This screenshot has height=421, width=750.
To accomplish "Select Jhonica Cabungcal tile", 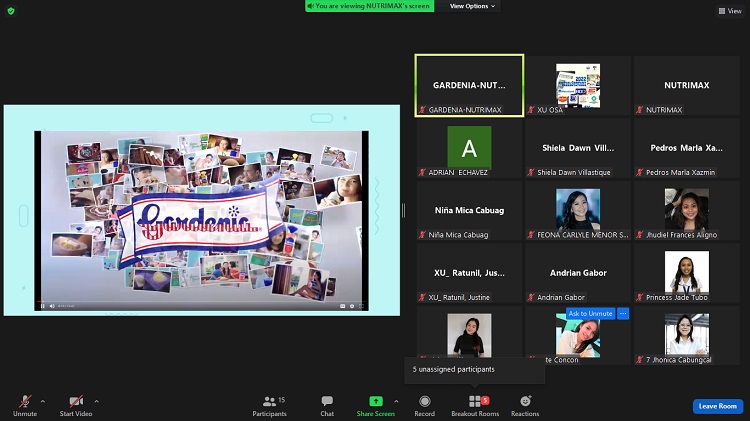I will coord(687,336).
